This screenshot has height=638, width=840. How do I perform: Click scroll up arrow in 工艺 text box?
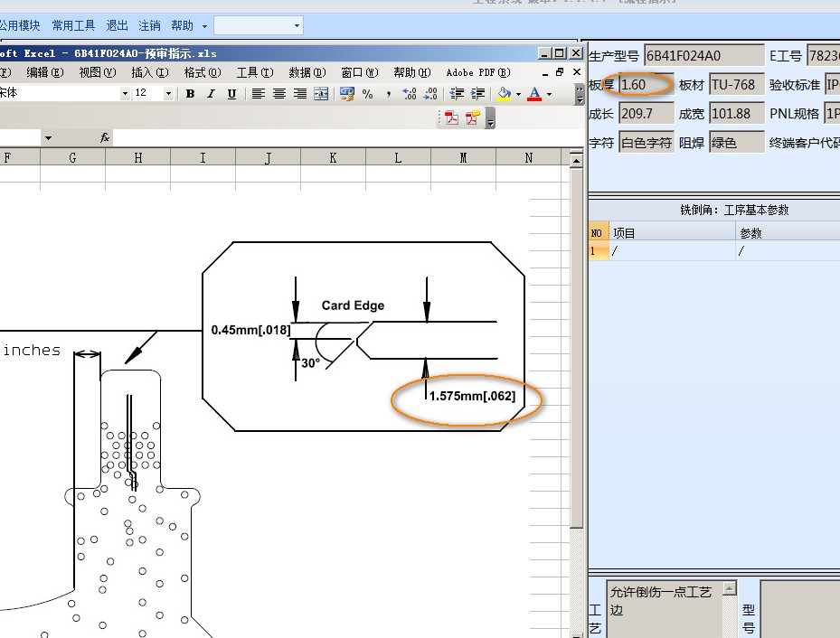[729, 589]
